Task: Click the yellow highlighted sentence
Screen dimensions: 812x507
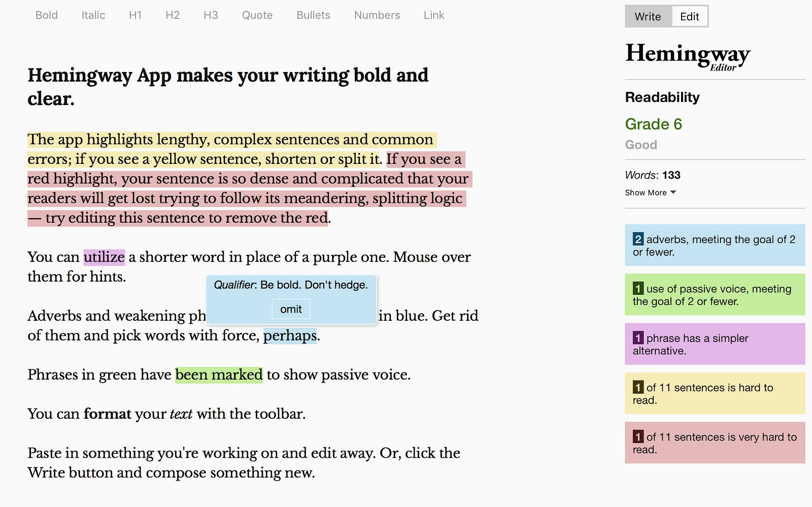Action: point(231,149)
